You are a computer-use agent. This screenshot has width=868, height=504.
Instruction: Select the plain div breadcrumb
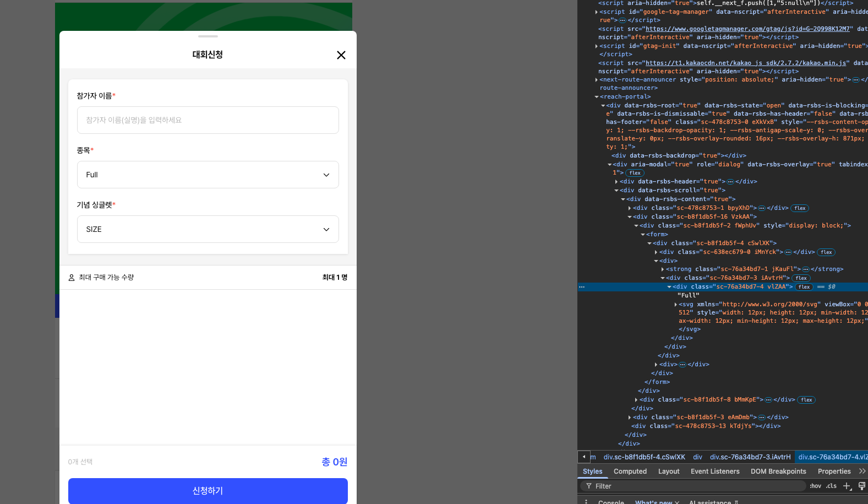tap(697, 457)
